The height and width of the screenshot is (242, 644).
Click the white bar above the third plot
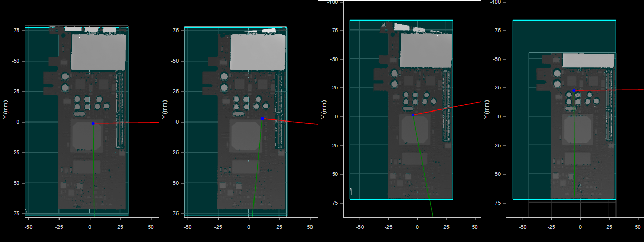pyautogui.click(x=400, y=1)
